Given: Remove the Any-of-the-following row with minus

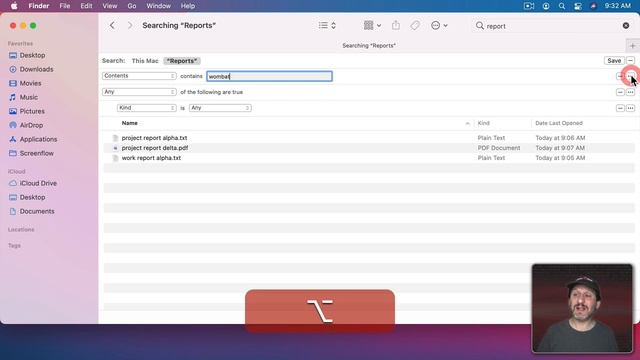Looking at the screenshot, I should pyautogui.click(x=620, y=92).
